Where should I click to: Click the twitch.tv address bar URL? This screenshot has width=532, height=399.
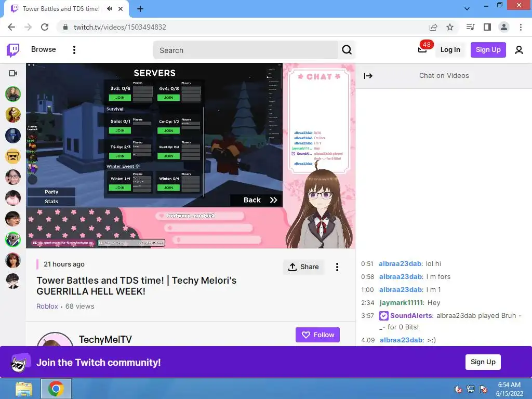(120, 27)
